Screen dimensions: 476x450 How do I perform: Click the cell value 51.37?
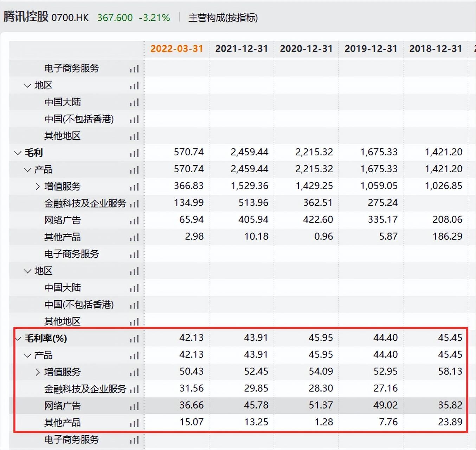321,405
